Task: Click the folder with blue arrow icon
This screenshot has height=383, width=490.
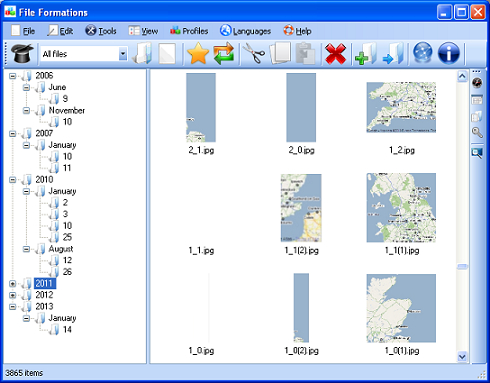Action: 393,53
